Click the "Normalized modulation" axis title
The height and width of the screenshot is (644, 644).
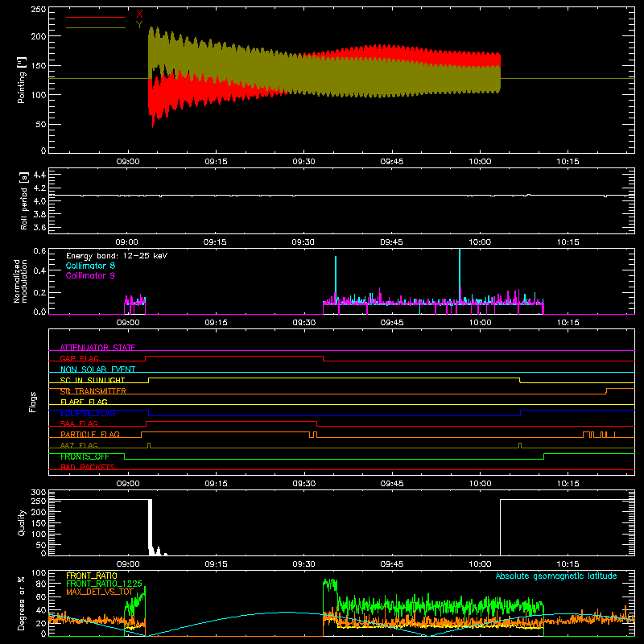tap(20, 281)
